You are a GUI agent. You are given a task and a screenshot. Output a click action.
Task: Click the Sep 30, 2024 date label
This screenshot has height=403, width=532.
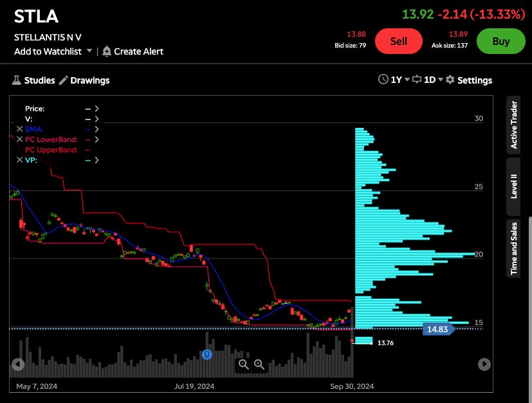click(352, 386)
